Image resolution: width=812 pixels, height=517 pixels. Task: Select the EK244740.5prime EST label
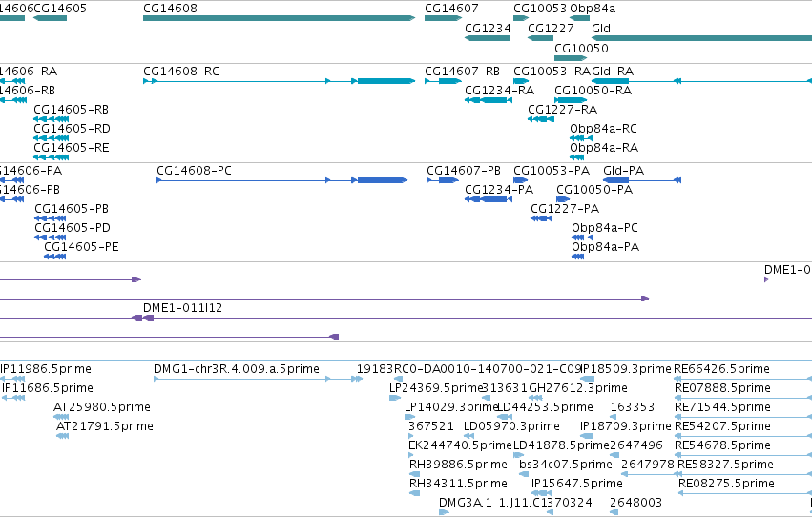[x=460, y=445]
